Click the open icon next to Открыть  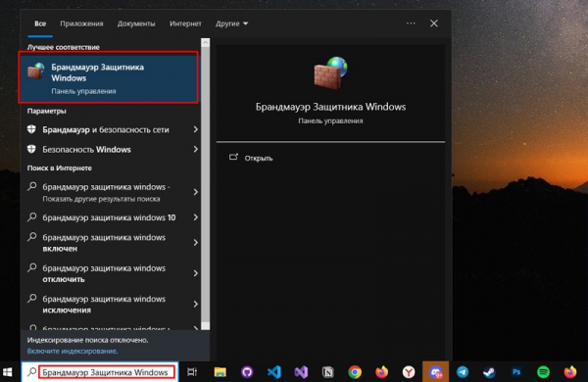point(233,158)
